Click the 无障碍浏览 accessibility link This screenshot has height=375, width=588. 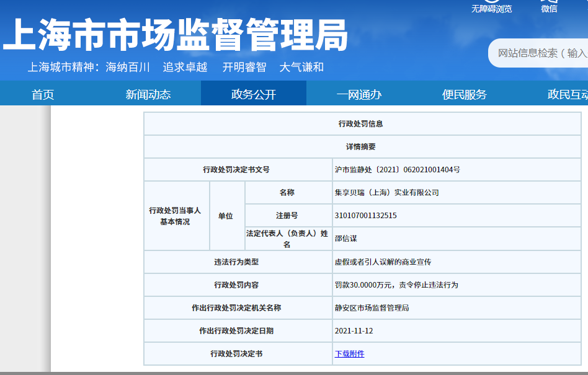coord(491,8)
